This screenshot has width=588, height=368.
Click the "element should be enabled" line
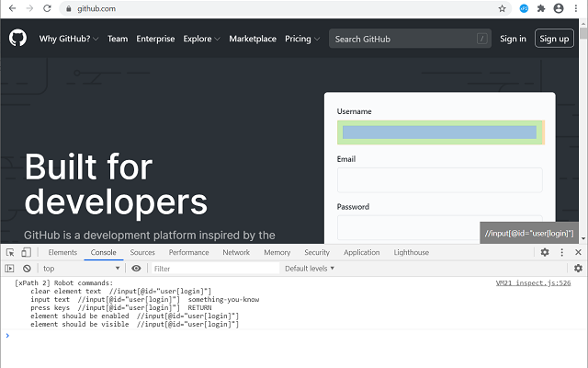coord(134,316)
